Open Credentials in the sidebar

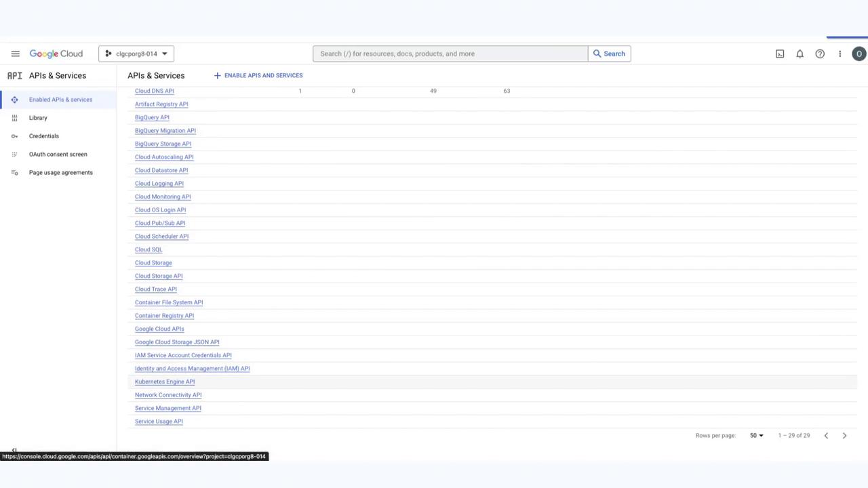44,136
